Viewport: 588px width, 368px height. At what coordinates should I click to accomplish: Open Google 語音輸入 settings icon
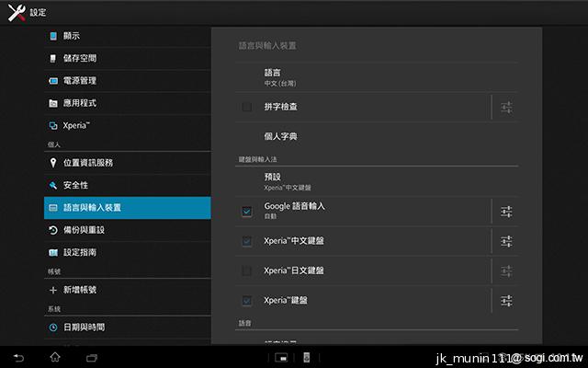506,212
